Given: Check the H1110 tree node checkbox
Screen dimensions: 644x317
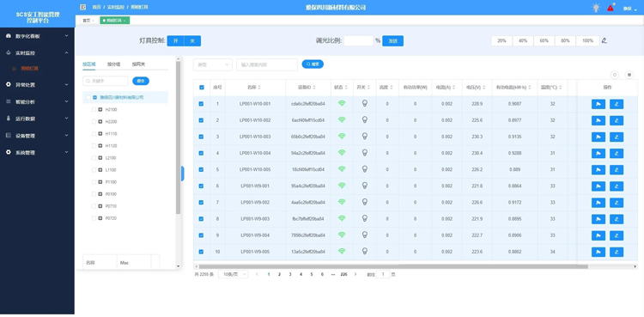Looking at the screenshot, I should point(94,134).
